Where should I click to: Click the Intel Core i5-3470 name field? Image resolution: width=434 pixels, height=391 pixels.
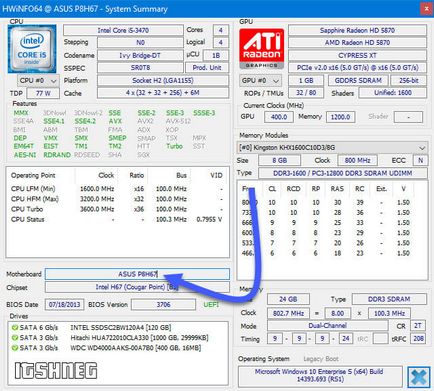[x=123, y=30]
